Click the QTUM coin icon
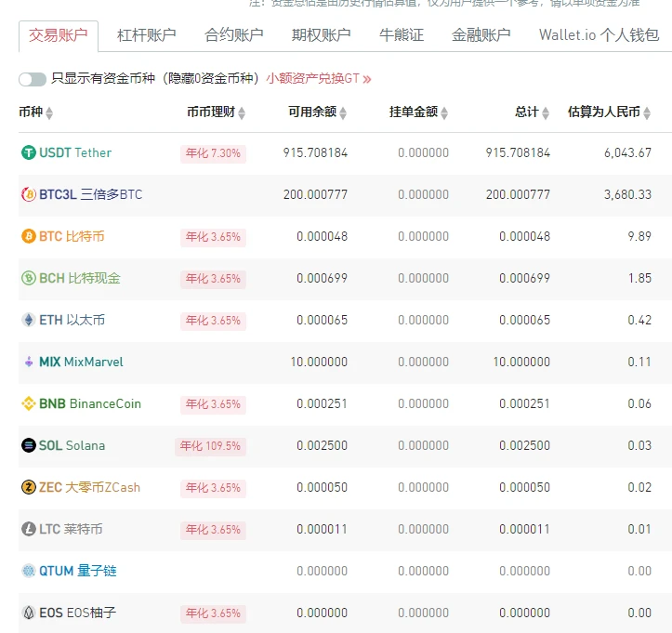The width and height of the screenshot is (672, 633). coord(29,571)
